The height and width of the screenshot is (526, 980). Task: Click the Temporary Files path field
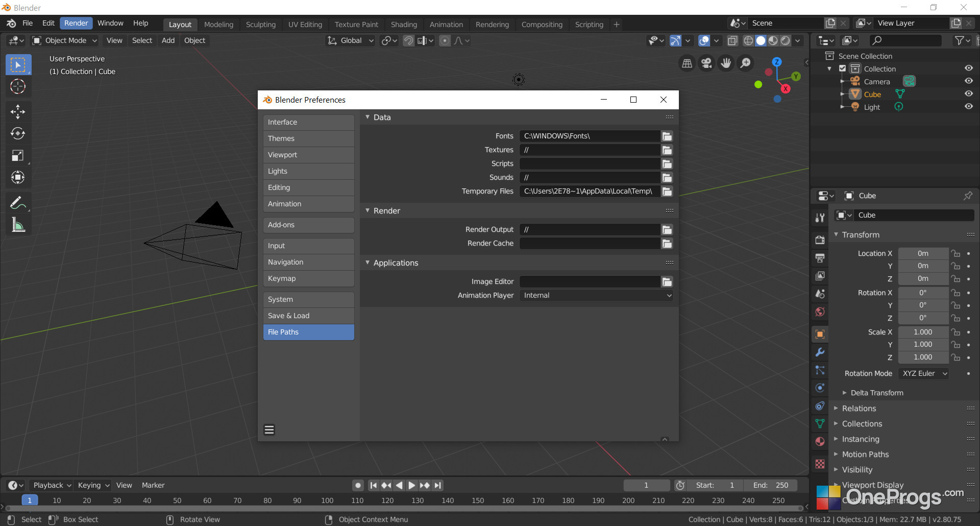point(590,191)
